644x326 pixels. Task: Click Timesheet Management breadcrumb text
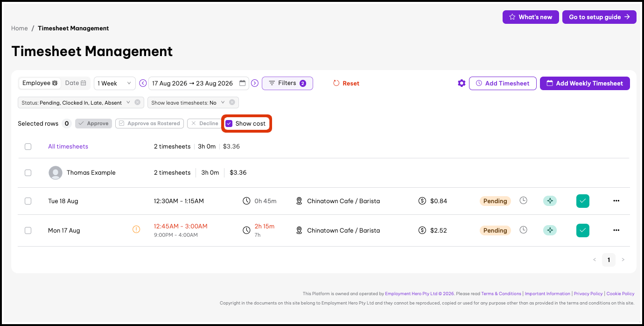pos(73,28)
